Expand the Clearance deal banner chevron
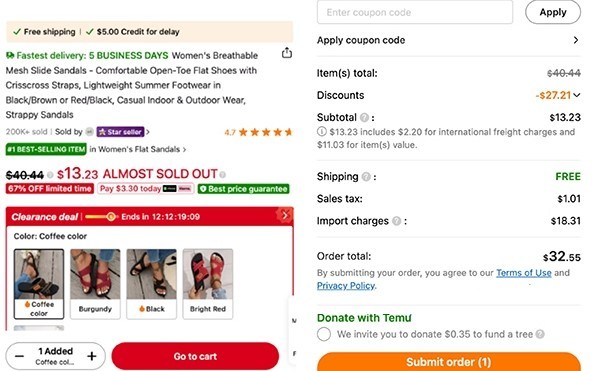Image resolution: width=600 pixels, height=371 pixels. pos(285,216)
